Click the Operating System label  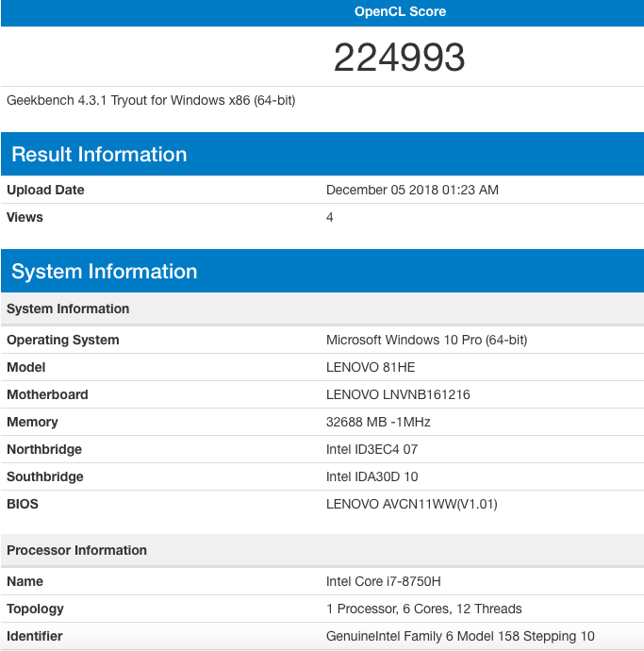pyautogui.click(x=63, y=340)
